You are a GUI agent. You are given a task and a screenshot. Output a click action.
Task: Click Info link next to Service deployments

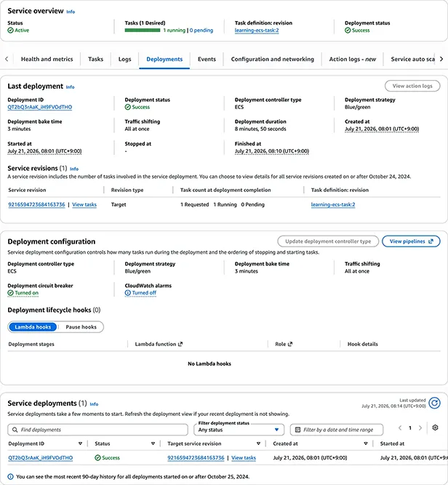pos(94,404)
